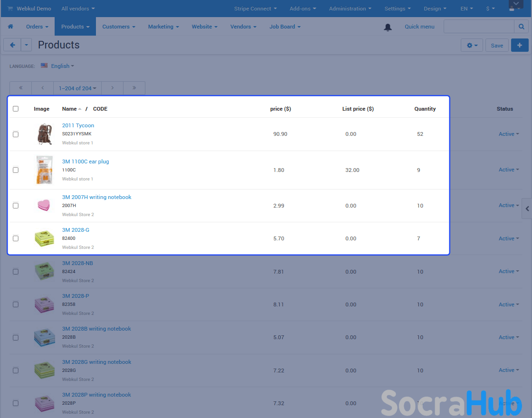Open the Design menu
This screenshot has width=532, height=418.
[x=435, y=9]
